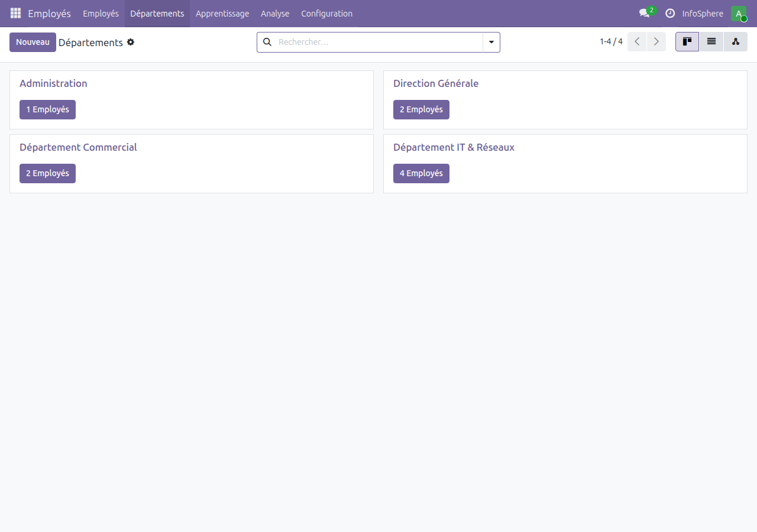Open the activities clock menu
This screenshot has width=757, height=532.
[670, 13]
